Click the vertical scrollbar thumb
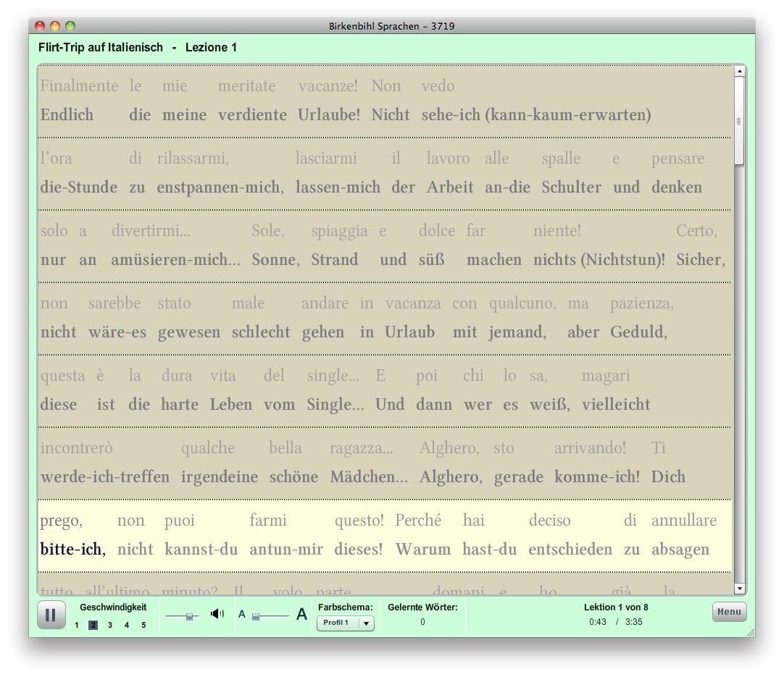The width and height of the screenshot is (784, 677). (739, 121)
